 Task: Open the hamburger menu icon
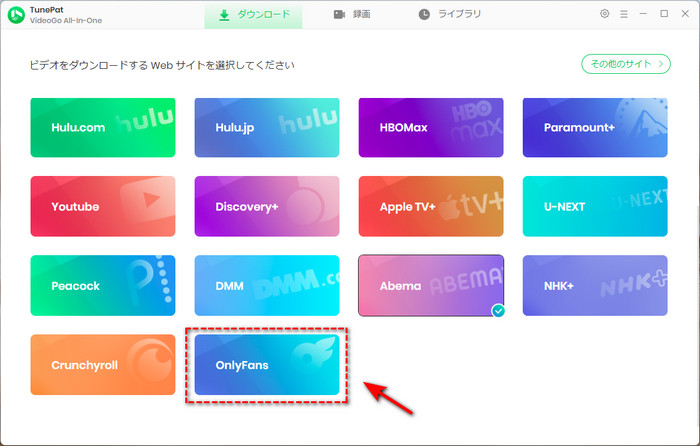[624, 14]
